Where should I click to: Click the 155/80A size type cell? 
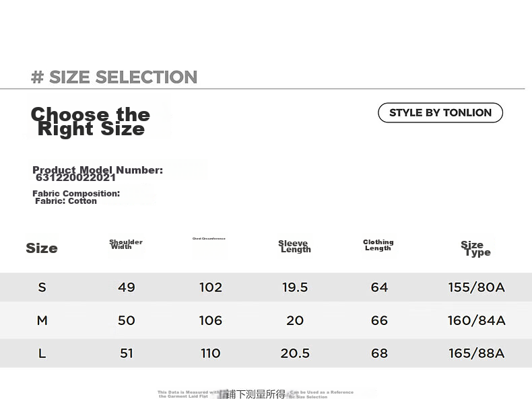(x=476, y=287)
